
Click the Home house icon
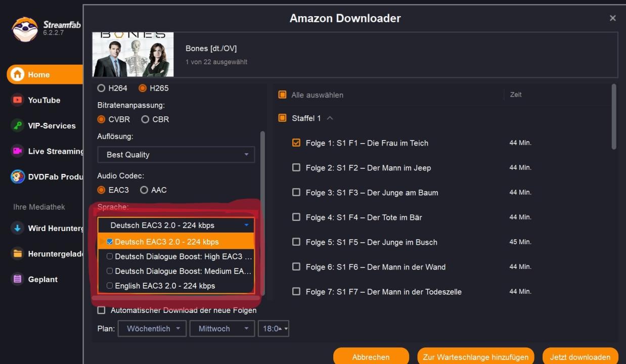click(18, 74)
